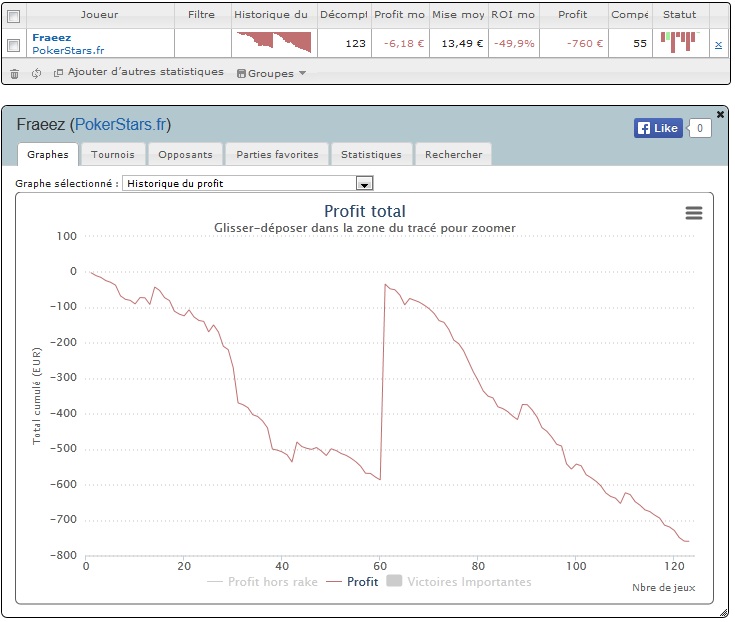The image size is (735, 622).
Task: Open the Graphe sélectionné combo box
Action: coord(248,183)
